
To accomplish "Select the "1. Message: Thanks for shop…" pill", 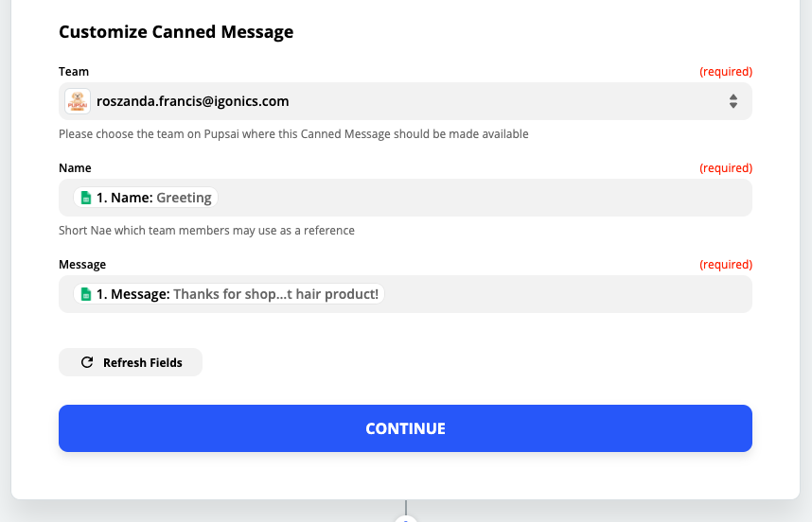I will 230,294.
